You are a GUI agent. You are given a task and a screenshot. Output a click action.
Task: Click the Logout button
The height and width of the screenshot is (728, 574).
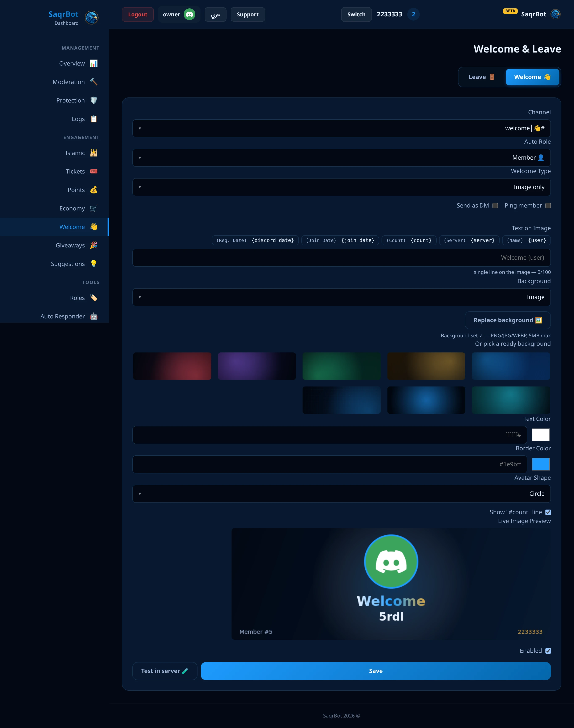pyautogui.click(x=138, y=14)
